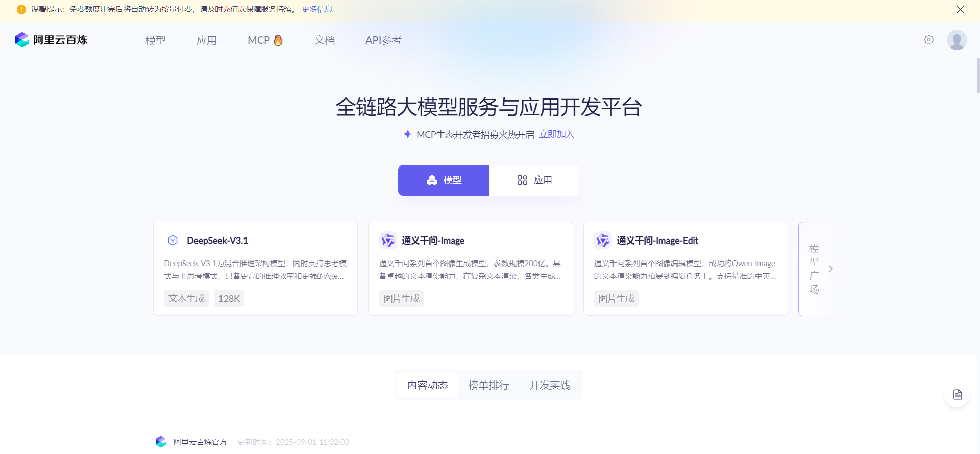Click the 立即加入 link

(557, 134)
